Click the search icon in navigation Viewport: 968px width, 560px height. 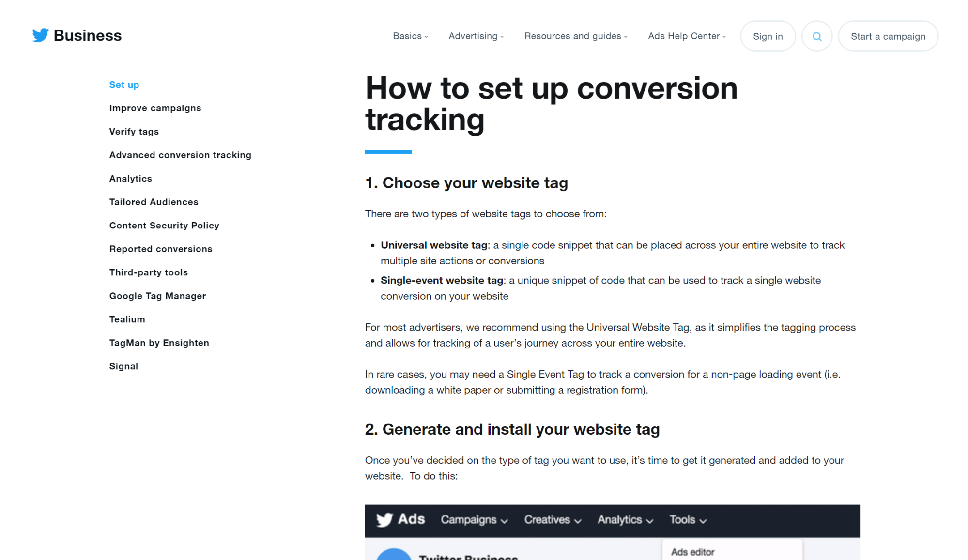pyautogui.click(x=816, y=36)
